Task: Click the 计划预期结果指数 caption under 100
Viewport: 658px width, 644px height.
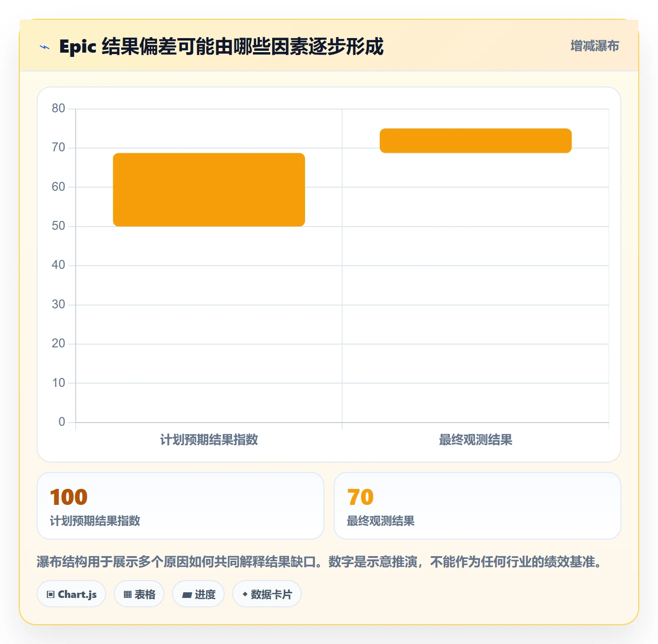Action: point(95,521)
